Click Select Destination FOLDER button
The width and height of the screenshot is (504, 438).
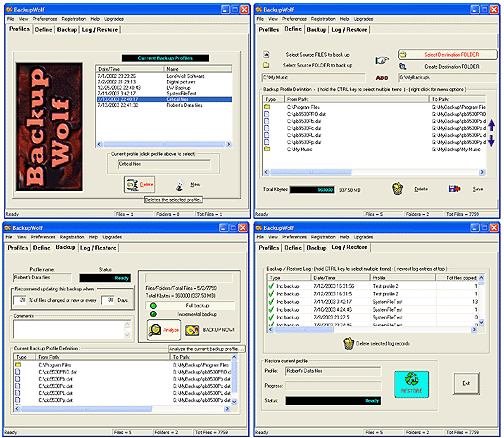448,54
